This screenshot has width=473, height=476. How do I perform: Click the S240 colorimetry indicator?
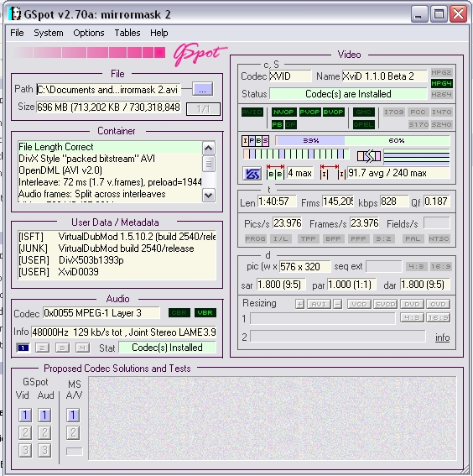441,124
